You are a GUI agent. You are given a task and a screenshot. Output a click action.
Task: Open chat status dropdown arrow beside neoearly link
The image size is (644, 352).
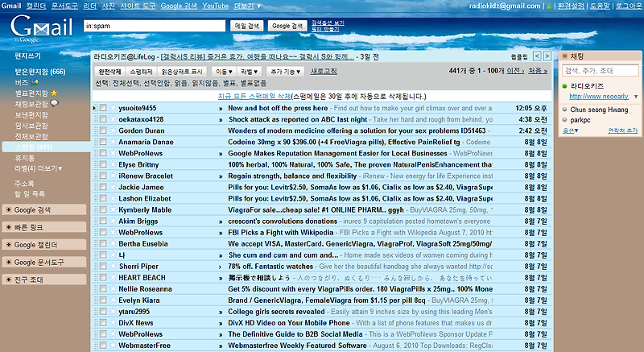pos(636,97)
